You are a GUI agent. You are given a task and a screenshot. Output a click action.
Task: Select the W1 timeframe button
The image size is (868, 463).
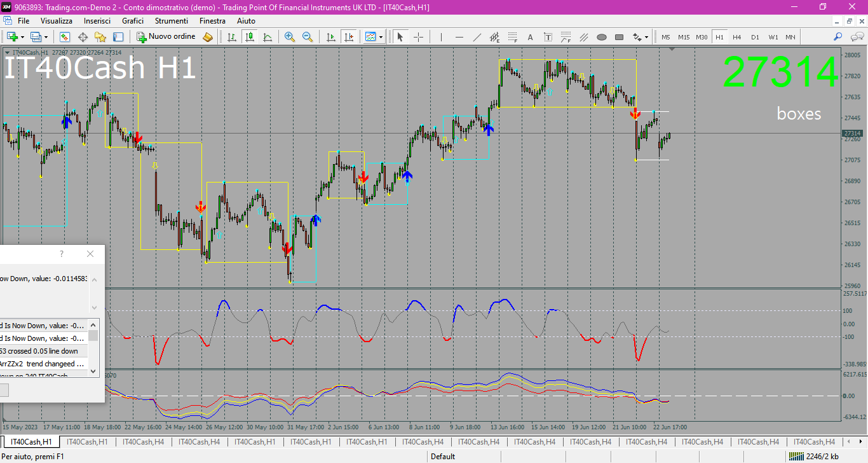click(x=773, y=37)
